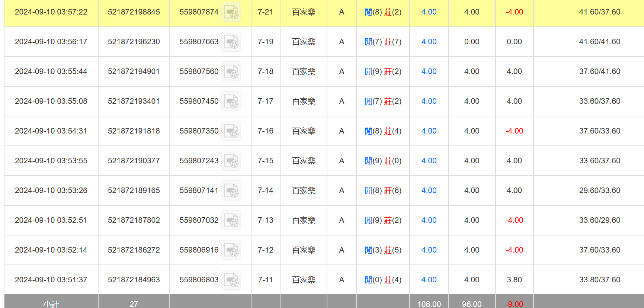Viewport: 644px width, 308px height.
Task: Open video replay icon for round 559807874
Action: [x=231, y=12]
